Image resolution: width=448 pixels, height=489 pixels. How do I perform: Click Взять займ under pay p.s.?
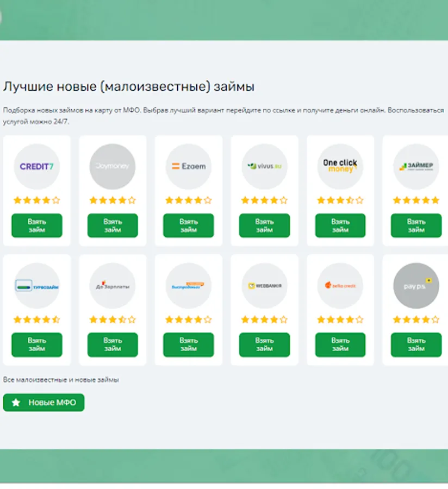(x=416, y=344)
